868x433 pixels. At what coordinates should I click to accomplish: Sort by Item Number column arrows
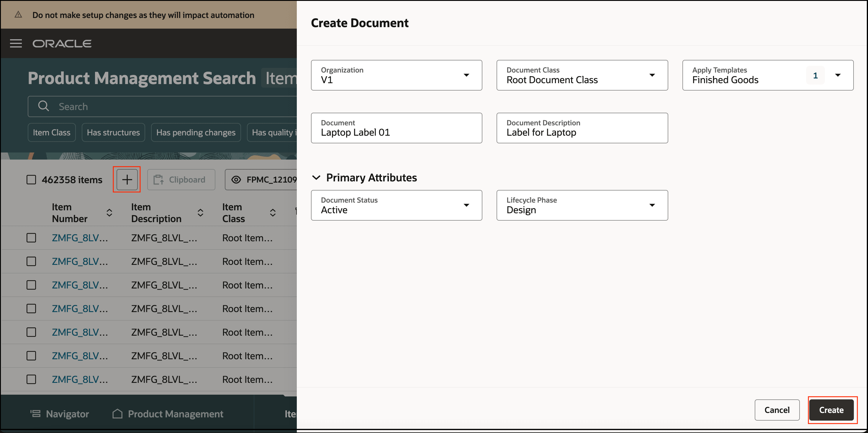click(x=109, y=213)
